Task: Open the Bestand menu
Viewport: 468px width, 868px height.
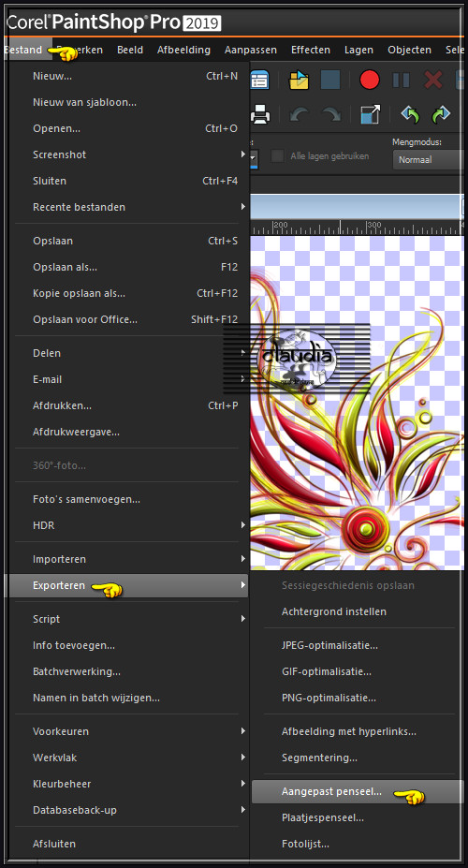Action: [26, 50]
